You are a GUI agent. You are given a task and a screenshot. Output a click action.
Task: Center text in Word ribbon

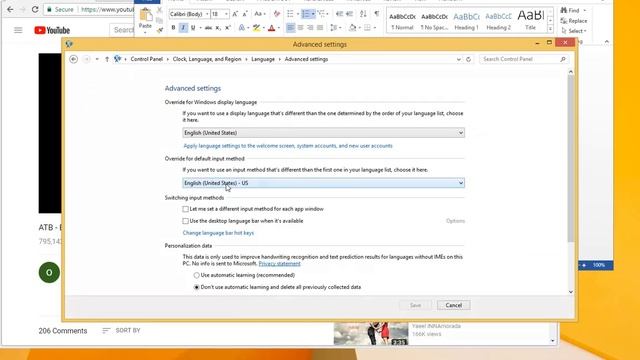[300, 28]
